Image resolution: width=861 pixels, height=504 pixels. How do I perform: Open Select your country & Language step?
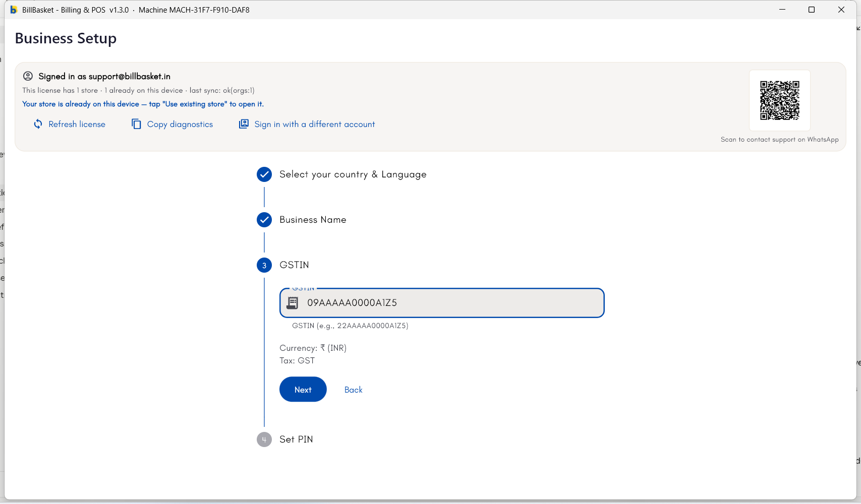[353, 174]
